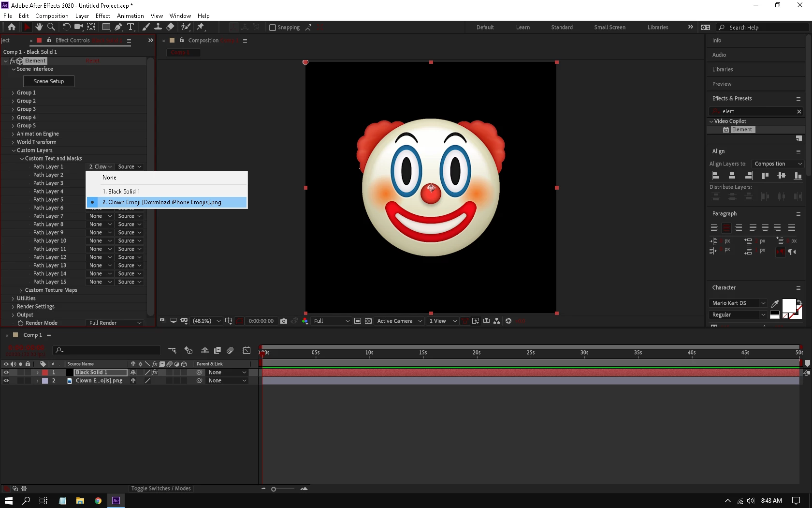Toggle the transparency grid in viewer
The height and width of the screenshot is (508, 812).
pos(368,321)
